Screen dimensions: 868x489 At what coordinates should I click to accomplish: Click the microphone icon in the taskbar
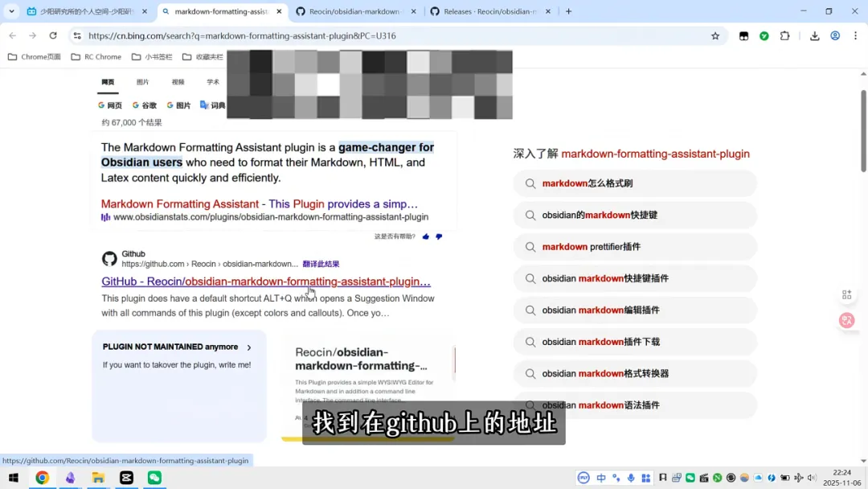(x=632, y=478)
